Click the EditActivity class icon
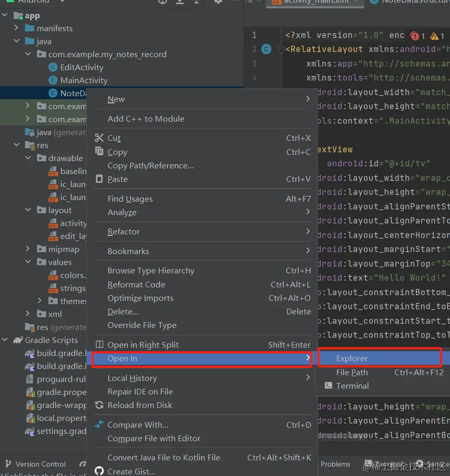This screenshot has height=476, width=450. click(53, 67)
